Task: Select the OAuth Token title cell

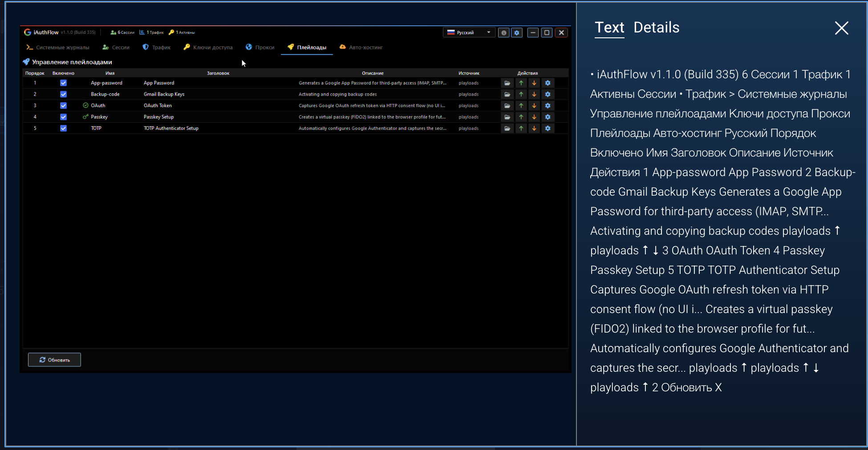Action: (x=158, y=106)
